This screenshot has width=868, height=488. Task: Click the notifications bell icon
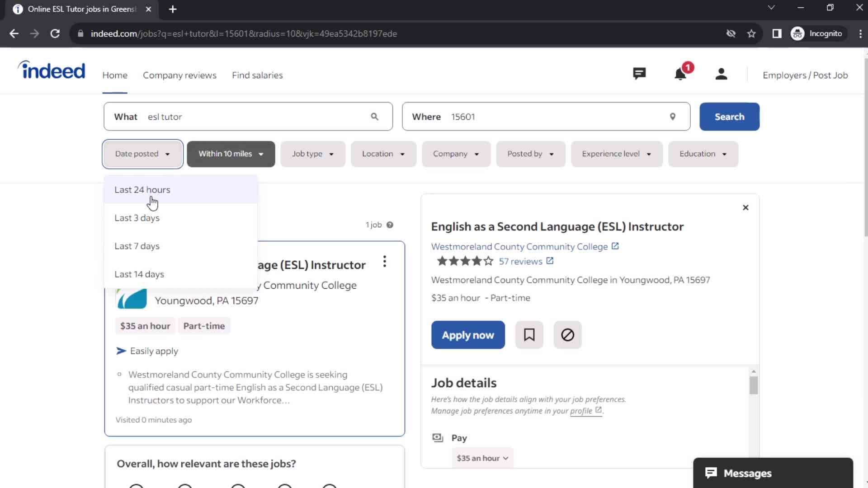pyautogui.click(x=681, y=75)
